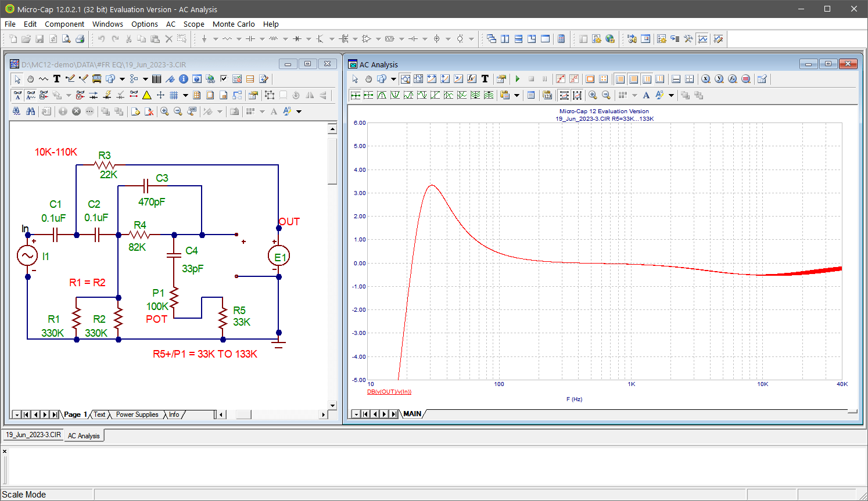Toggle node numbers display

(44, 95)
